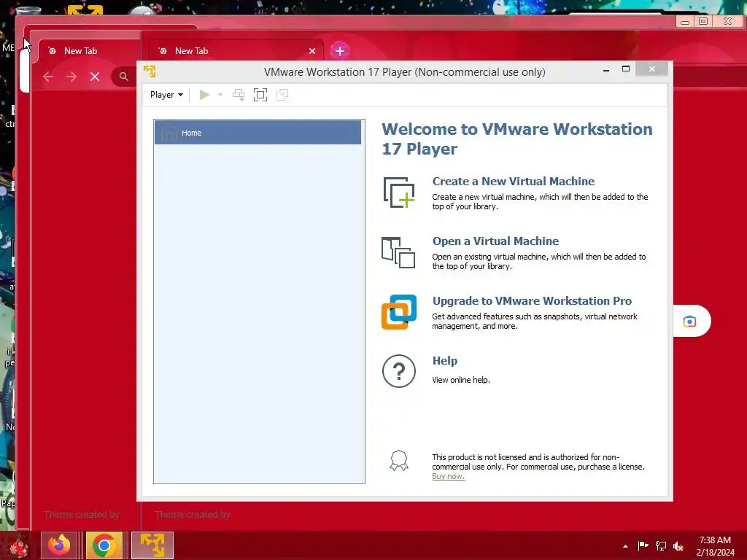747x560 pixels.
Task: Show hidden tray icons arrow
Action: [625, 546]
